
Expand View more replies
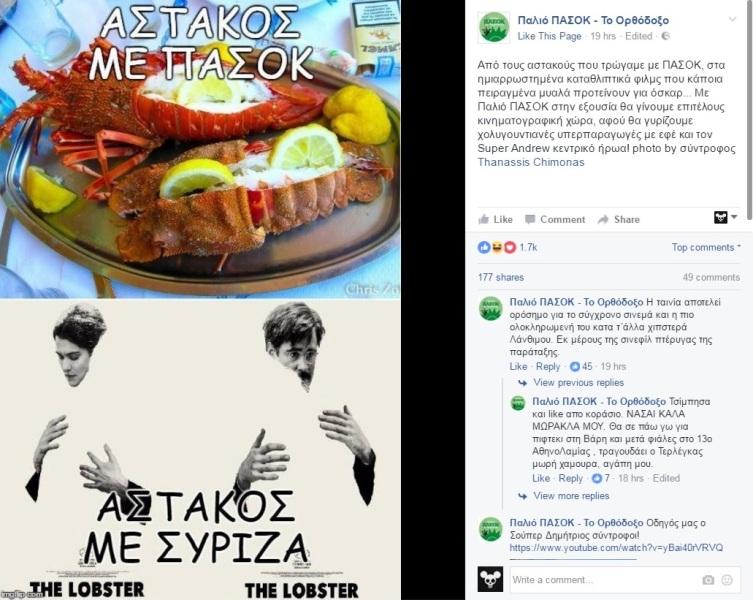coord(571,496)
